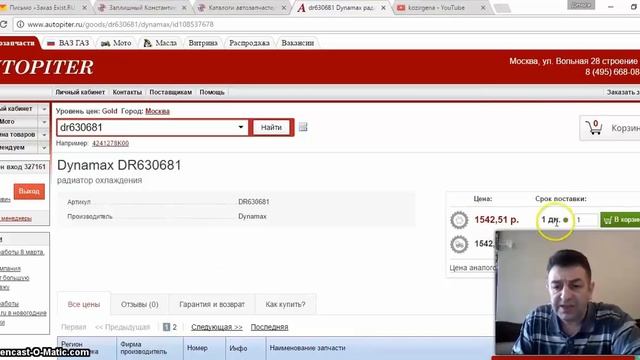Open the Контакты navigation item
Screen dimensions: 640x360
[127, 92]
